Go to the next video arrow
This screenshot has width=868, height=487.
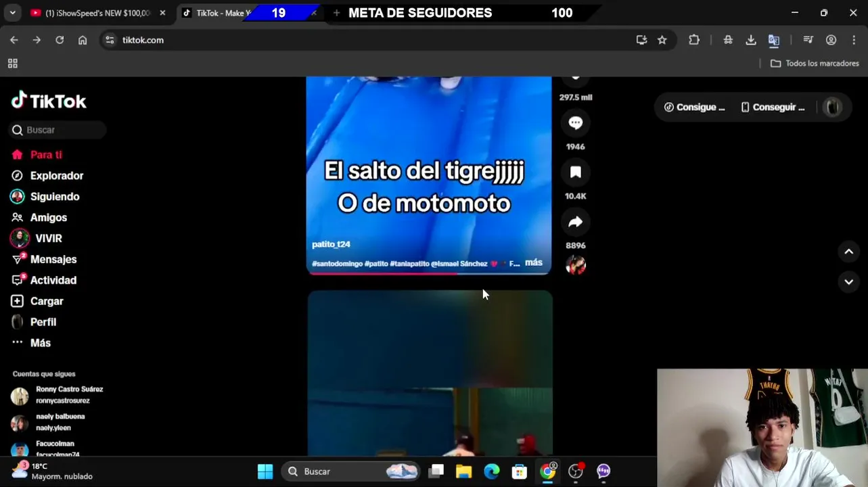tap(848, 281)
